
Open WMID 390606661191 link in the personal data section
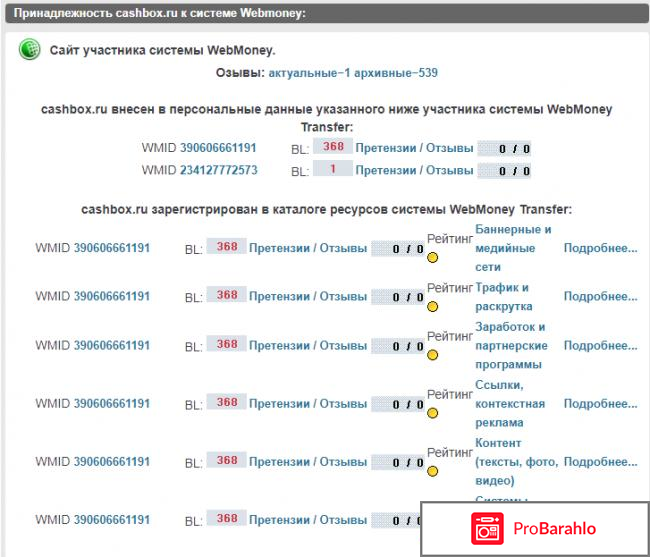click(x=218, y=148)
